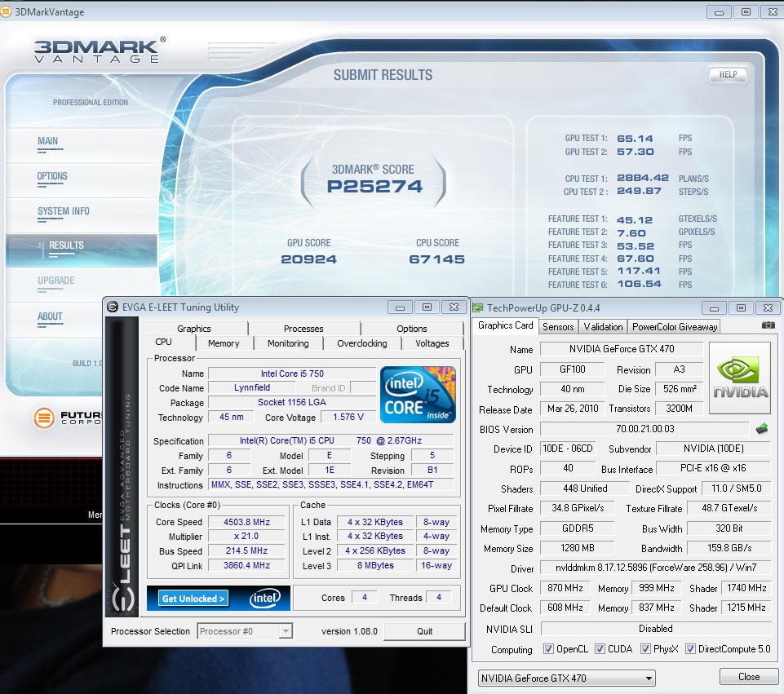Click the BIOS Version field 70.00.21.00.03
This screenshot has height=694, width=784.
point(644,429)
